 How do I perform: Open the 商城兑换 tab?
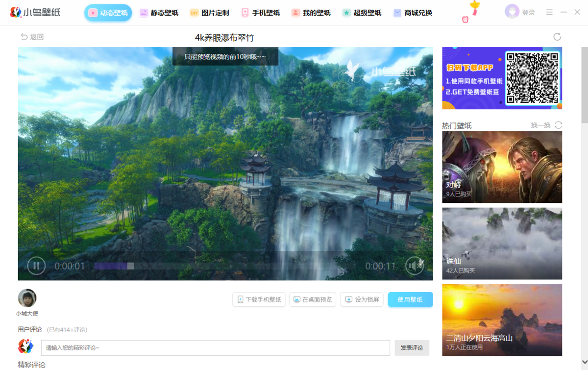413,13
